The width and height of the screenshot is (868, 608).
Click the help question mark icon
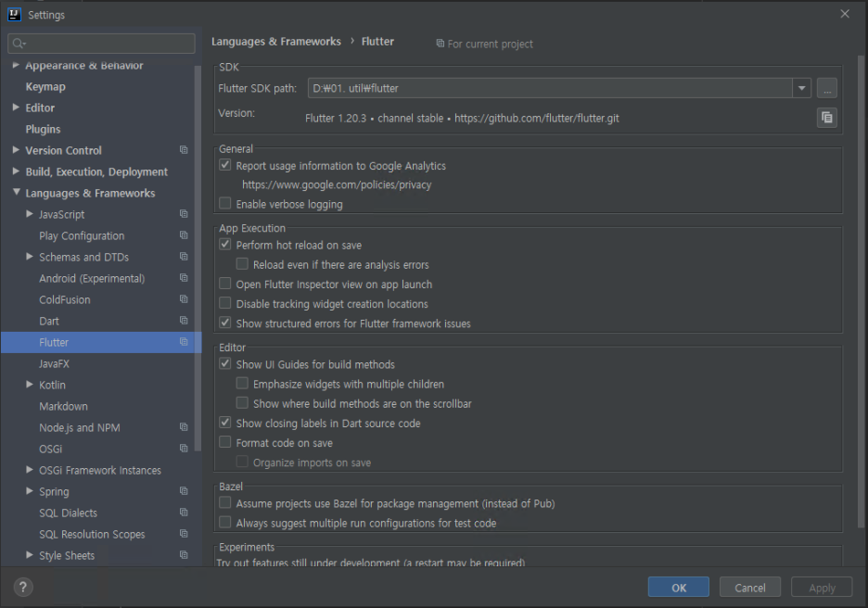click(x=22, y=587)
